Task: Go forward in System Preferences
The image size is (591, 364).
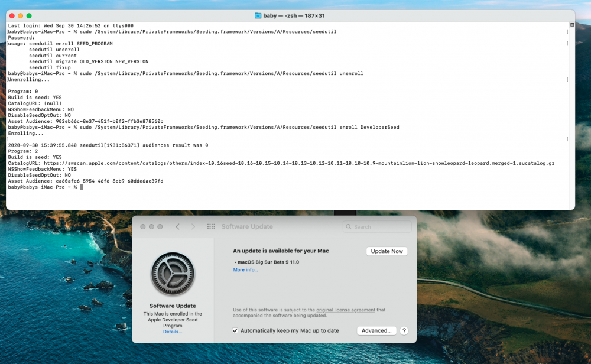Action: click(x=193, y=226)
